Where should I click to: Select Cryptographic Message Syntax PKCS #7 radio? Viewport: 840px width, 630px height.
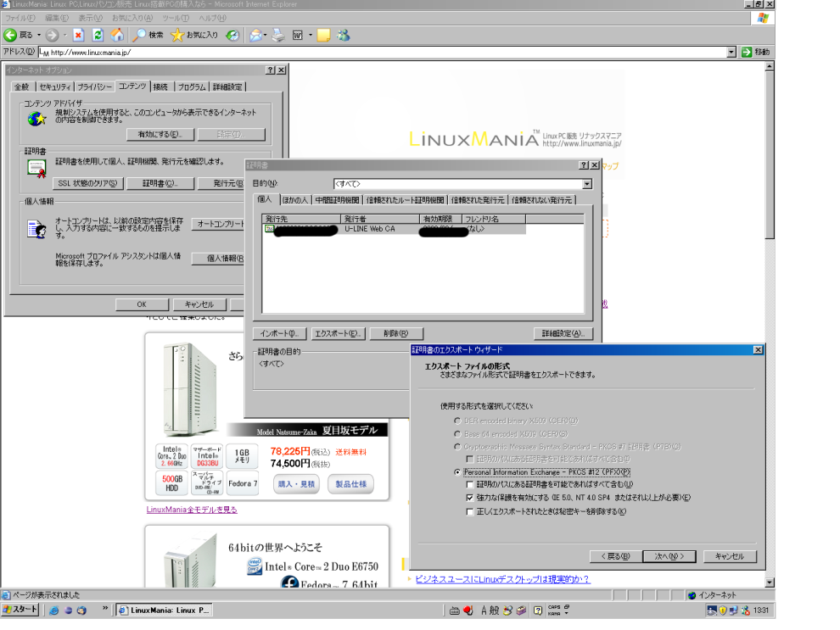[x=457, y=447]
